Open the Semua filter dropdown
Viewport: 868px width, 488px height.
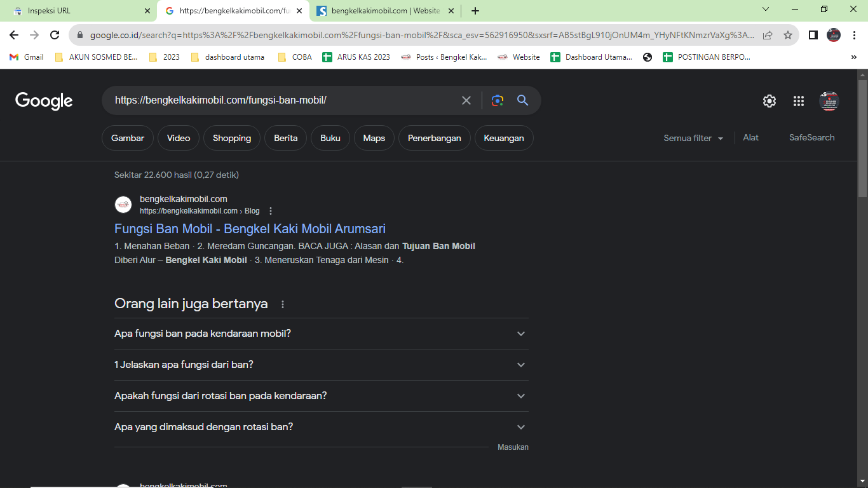pyautogui.click(x=693, y=138)
